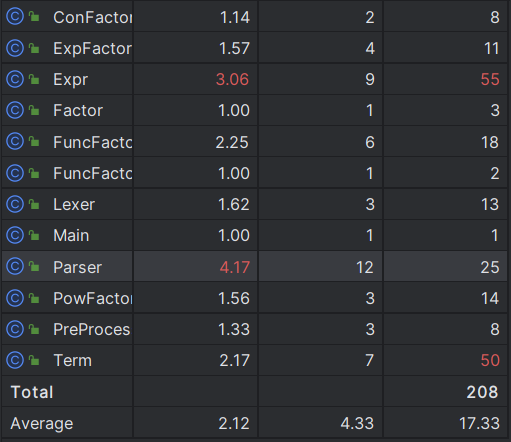Click the green public lock beside Term
This screenshot has height=442, width=511.
click(x=34, y=360)
